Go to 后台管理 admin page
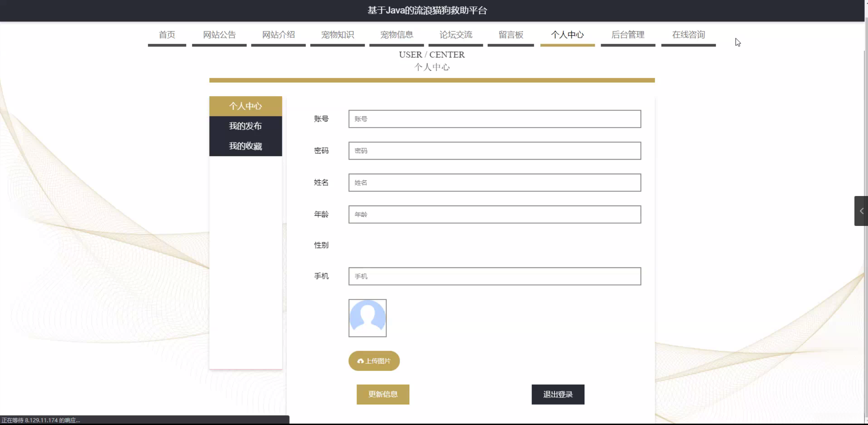 click(x=628, y=35)
